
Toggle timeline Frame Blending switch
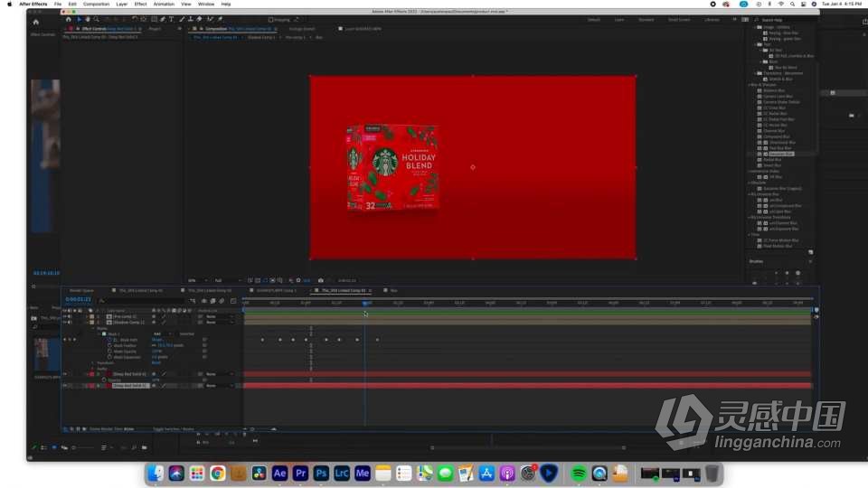(213, 301)
